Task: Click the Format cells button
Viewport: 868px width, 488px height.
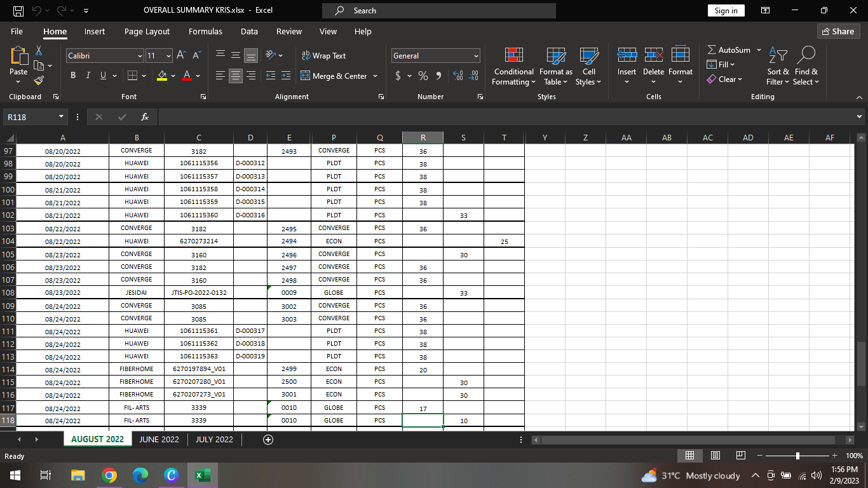Action: click(681, 66)
